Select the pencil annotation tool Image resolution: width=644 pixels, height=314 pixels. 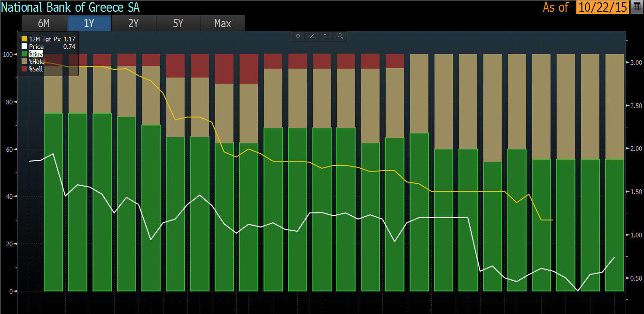312,36
